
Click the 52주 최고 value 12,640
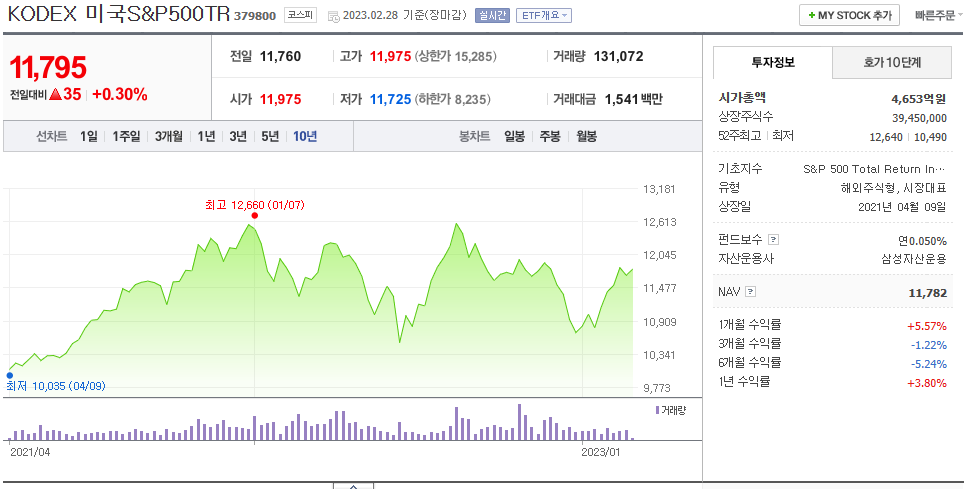(x=886, y=137)
